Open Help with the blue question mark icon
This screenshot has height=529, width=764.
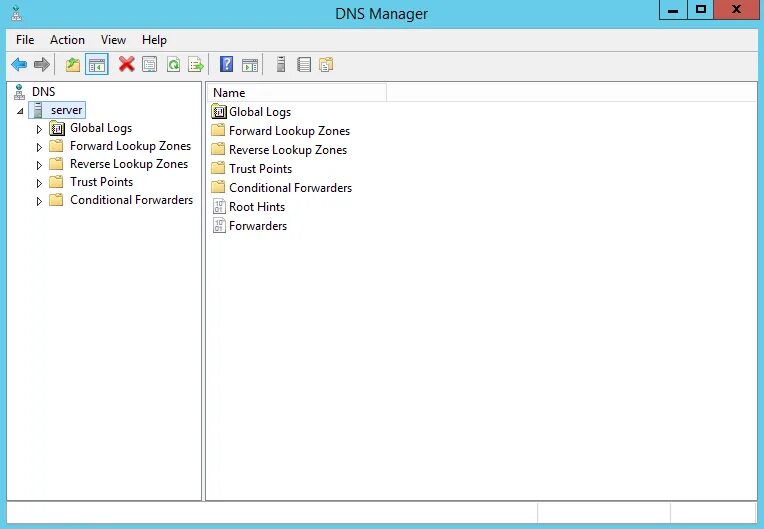[227, 64]
